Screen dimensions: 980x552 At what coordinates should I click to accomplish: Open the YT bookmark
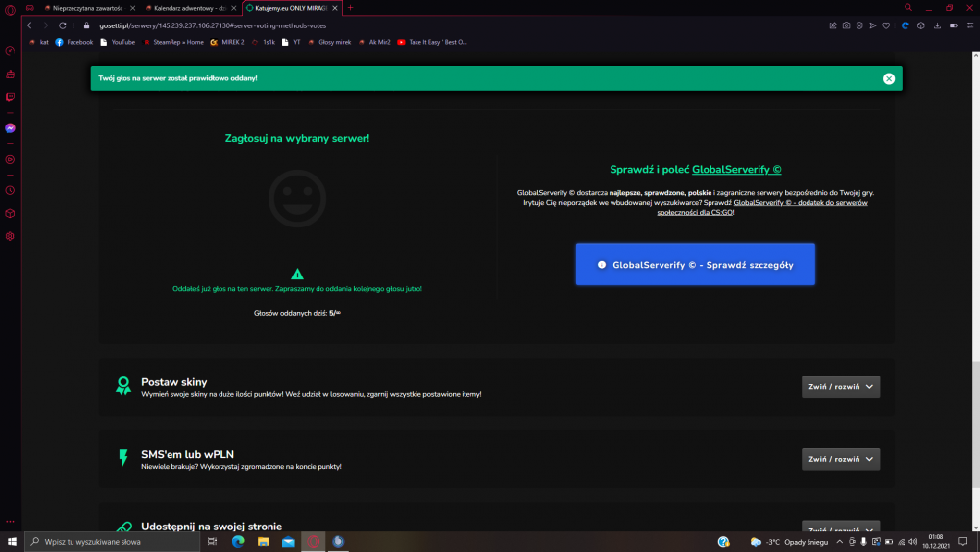[291, 42]
